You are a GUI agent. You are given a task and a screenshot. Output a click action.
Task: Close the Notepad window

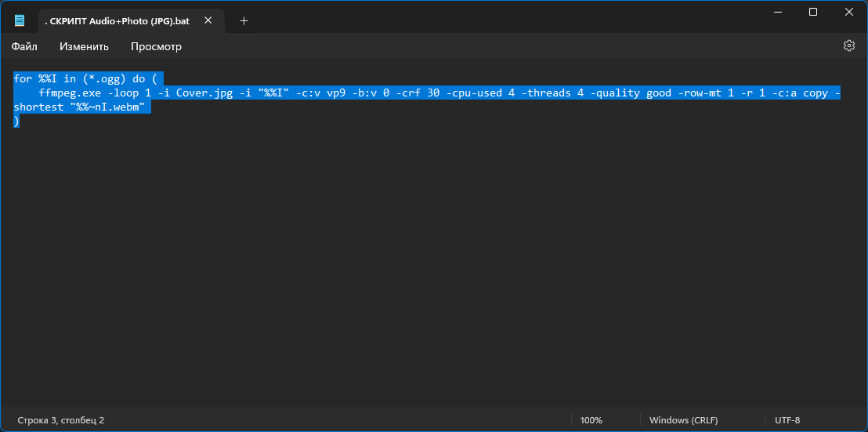coord(849,12)
